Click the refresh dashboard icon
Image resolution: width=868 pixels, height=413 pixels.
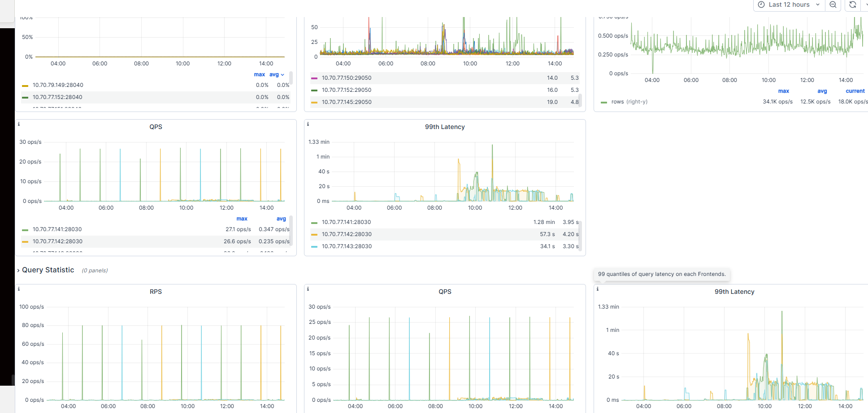pyautogui.click(x=853, y=5)
